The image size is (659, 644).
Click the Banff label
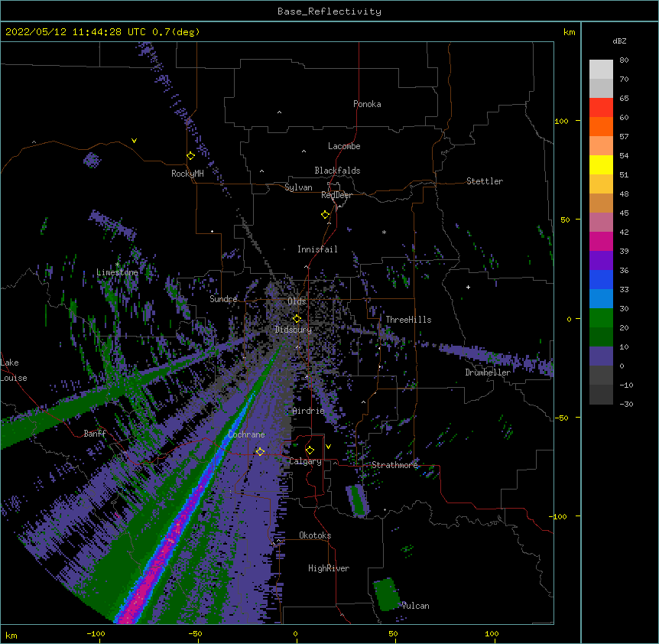click(x=95, y=434)
